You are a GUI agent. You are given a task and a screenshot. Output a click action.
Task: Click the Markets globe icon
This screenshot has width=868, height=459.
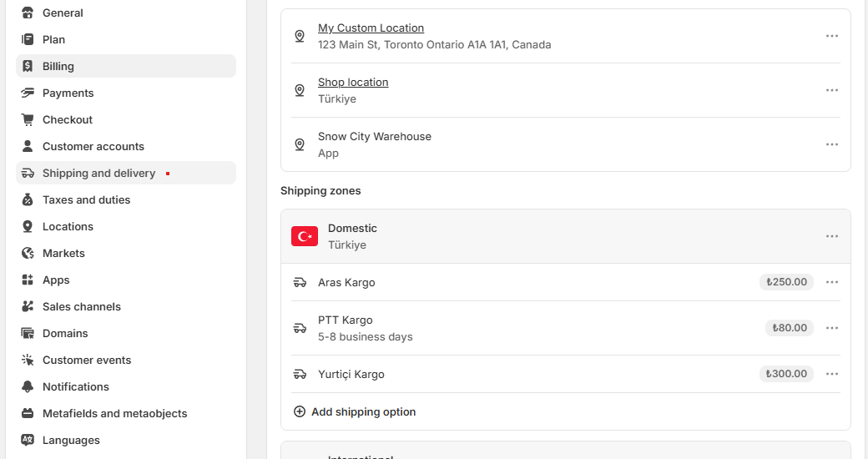pyautogui.click(x=28, y=253)
